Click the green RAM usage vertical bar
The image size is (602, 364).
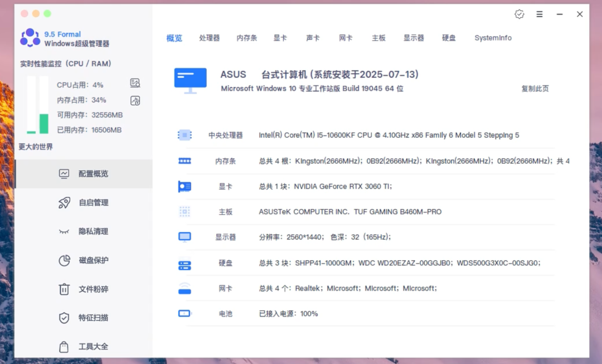[x=44, y=104]
